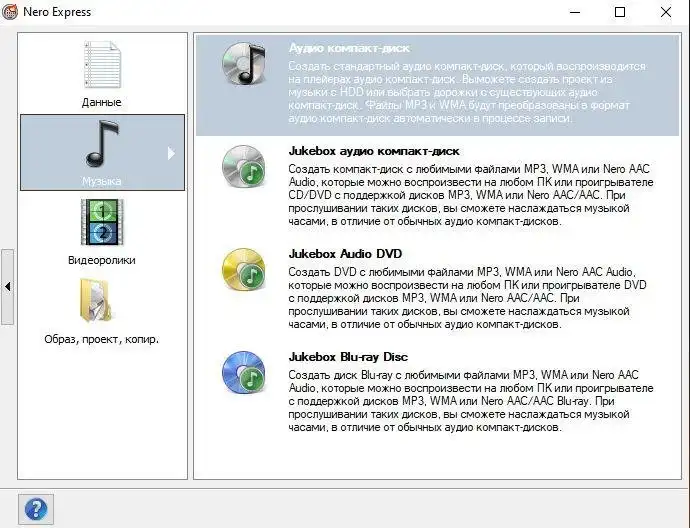Viewport: 690px width, 528px height.
Task: Choose the Jukebox аудио компакт-диск heading
Action: click(x=374, y=151)
